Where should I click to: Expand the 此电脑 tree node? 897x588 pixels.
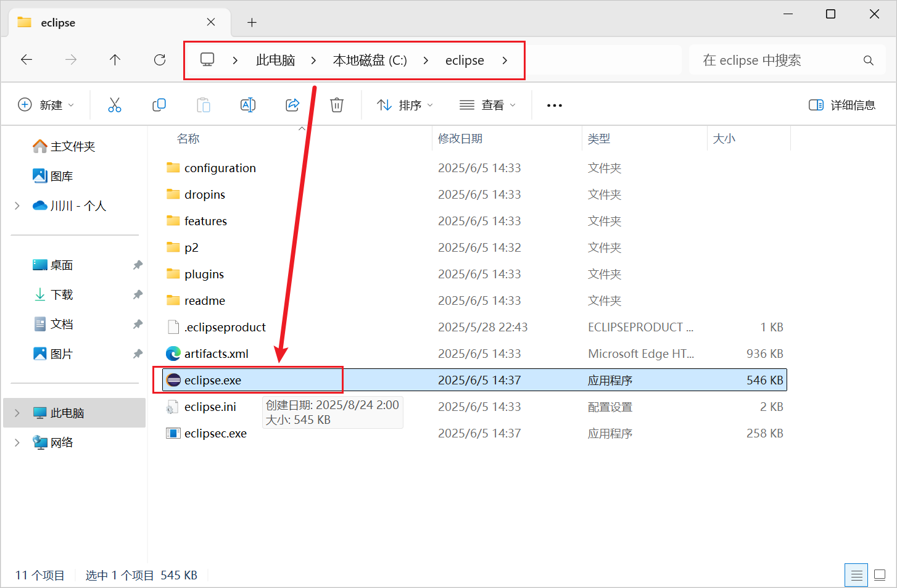coord(17,413)
